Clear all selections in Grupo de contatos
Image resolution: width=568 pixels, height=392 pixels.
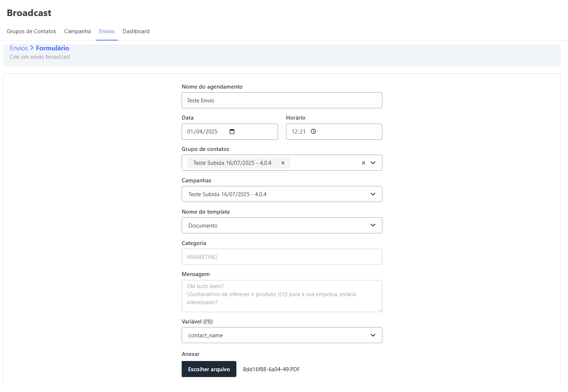click(363, 163)
